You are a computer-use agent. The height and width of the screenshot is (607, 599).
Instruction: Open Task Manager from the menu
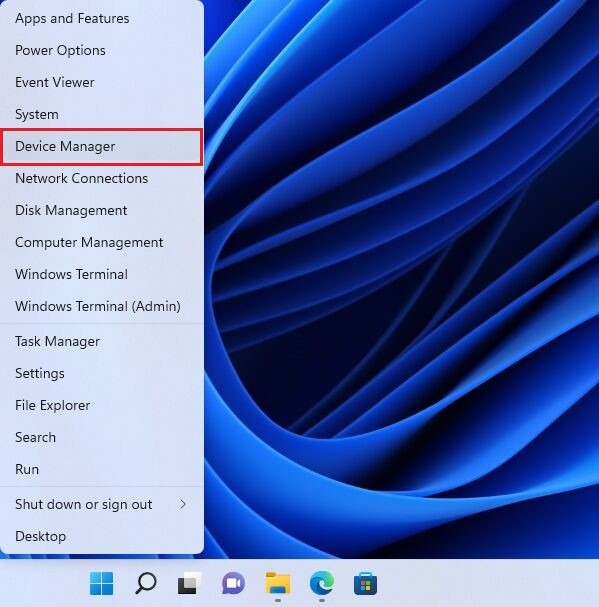tap(101, 341)
